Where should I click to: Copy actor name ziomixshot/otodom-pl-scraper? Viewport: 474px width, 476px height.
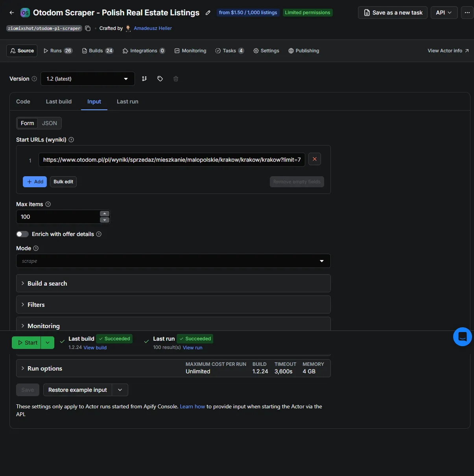[88, 28]
